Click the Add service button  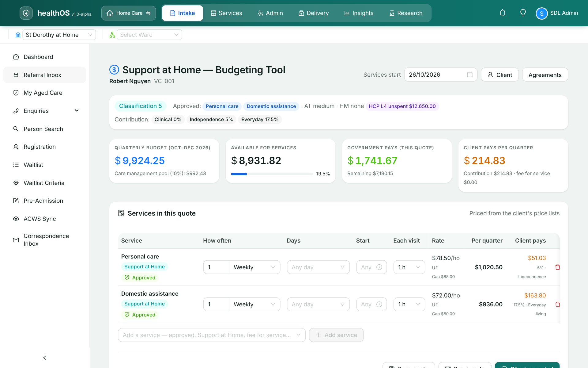pos(336,335)
